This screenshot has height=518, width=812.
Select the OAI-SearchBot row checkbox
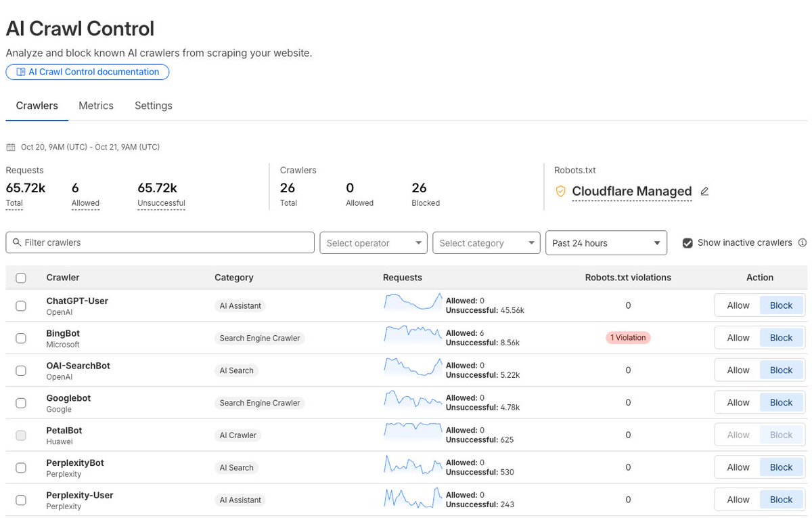coord(21,370)
